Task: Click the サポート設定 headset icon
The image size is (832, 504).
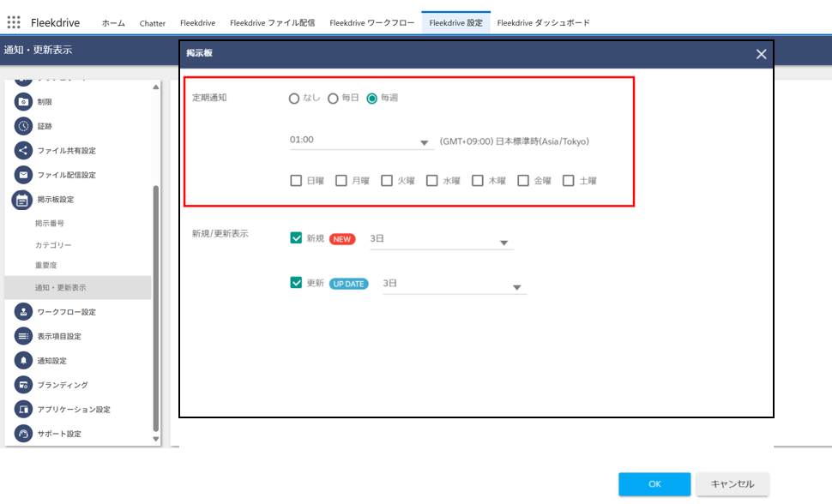Action: click(23, 434)
